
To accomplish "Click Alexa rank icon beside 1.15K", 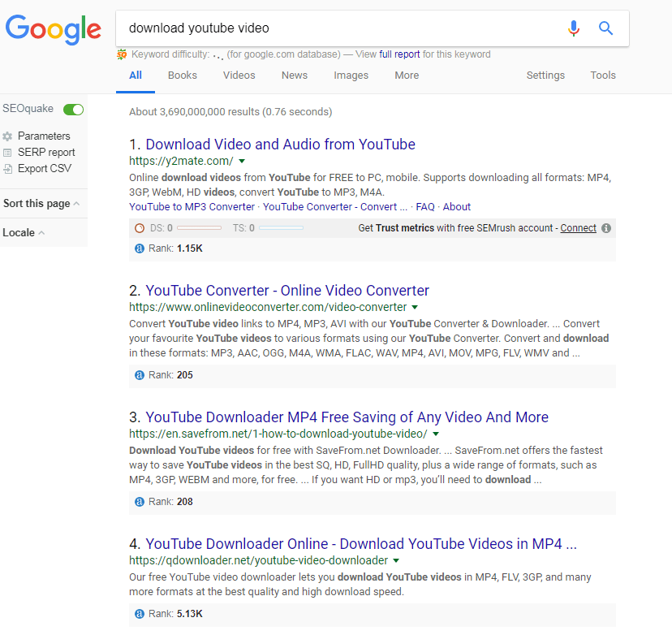I will [140, 248].
